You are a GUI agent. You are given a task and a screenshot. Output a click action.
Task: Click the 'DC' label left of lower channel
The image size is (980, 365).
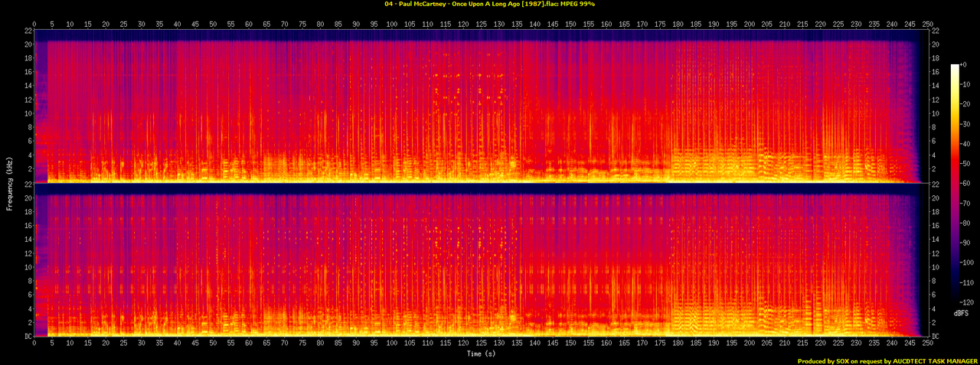[27, 337]
